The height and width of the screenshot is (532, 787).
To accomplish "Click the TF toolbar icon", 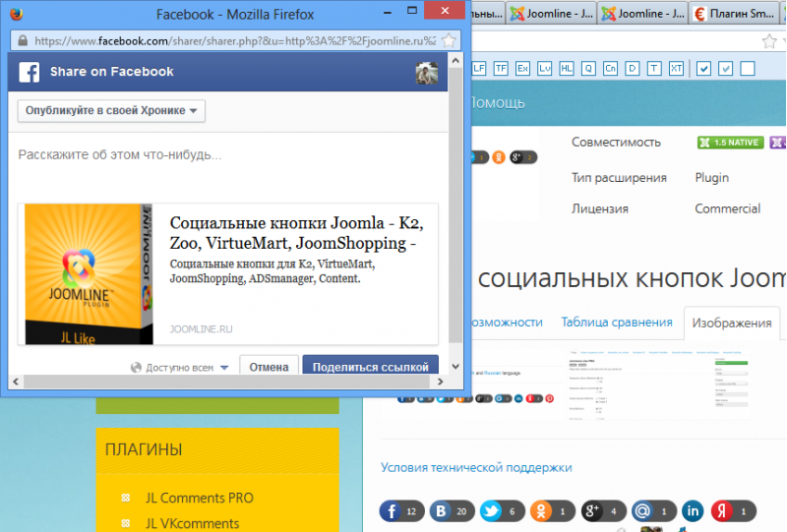I will [x=501, y=69].
